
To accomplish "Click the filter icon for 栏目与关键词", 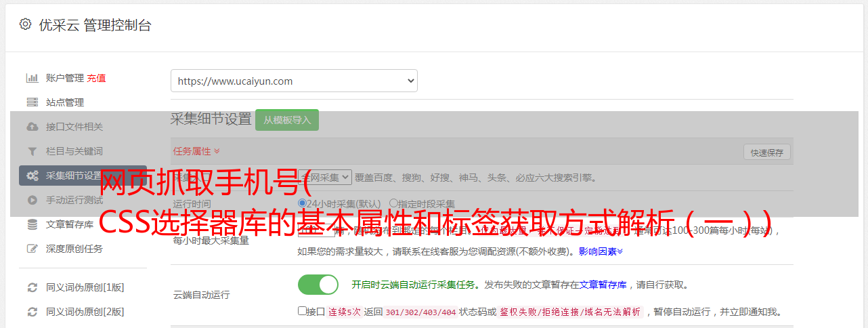I will (x=32, y=151).
